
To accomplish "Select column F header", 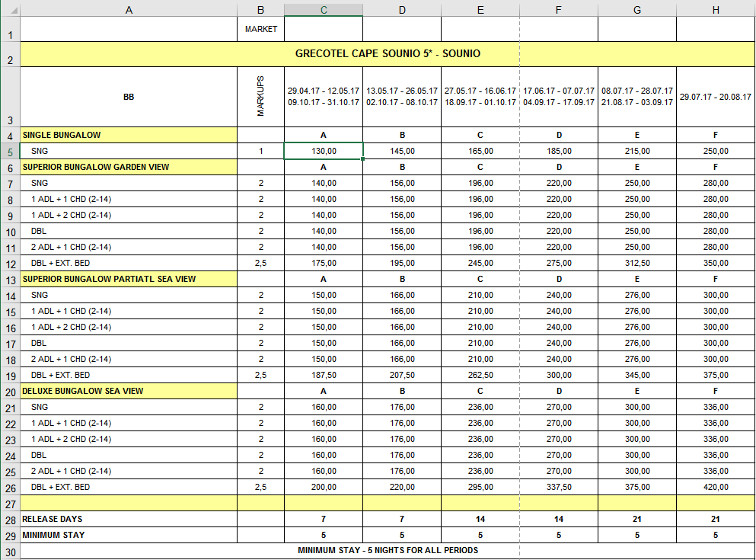I will [x=559, y=10].
